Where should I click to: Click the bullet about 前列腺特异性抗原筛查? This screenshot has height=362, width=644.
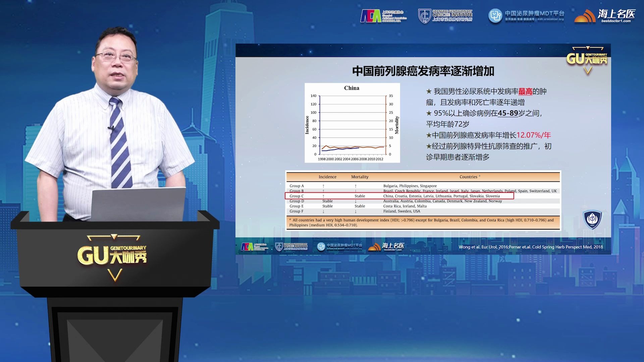[x=489, y=152]
